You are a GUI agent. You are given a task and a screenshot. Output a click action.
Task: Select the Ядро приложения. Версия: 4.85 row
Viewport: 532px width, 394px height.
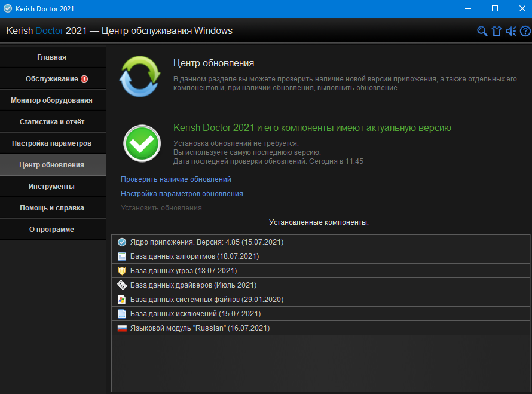(320, 242)
